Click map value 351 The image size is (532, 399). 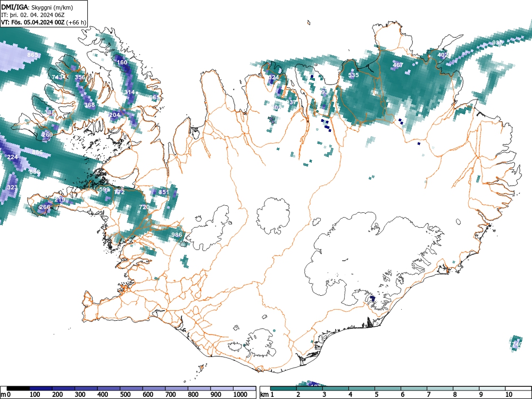point(163,192)
